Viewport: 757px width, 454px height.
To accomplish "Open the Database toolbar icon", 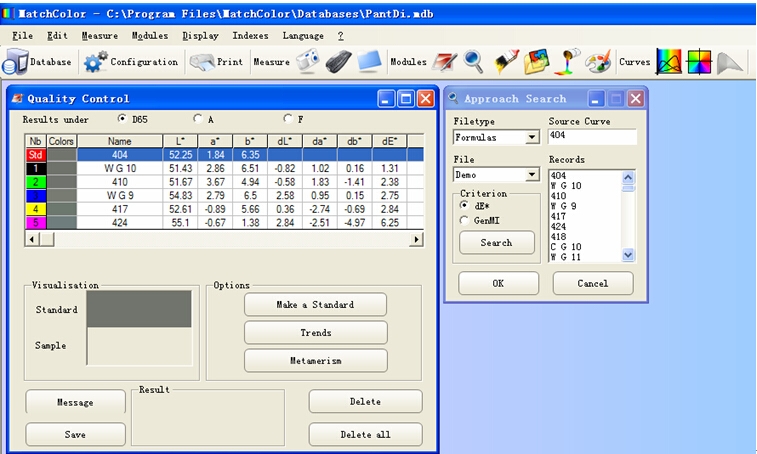I will click(15, 62).
